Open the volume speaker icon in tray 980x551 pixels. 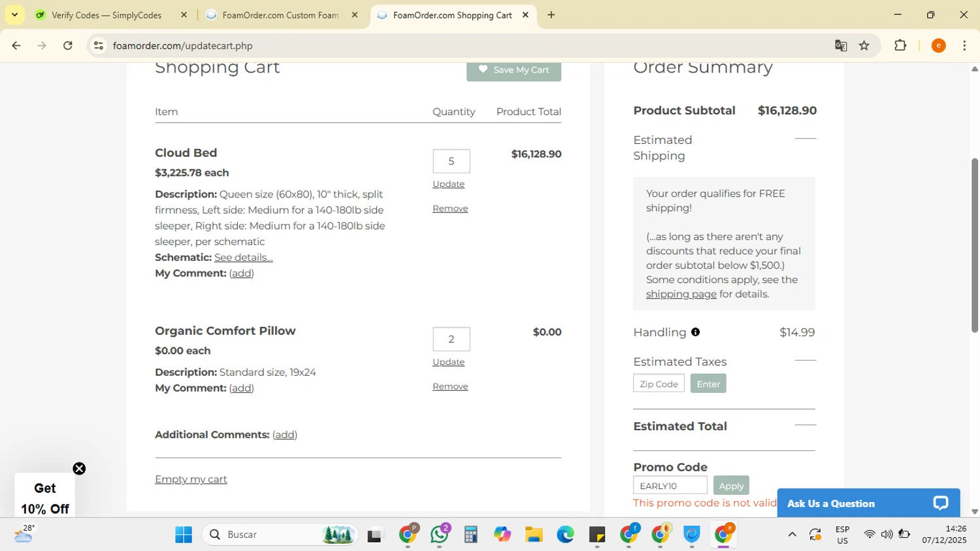pyautogui.click(x=887, y=535)
